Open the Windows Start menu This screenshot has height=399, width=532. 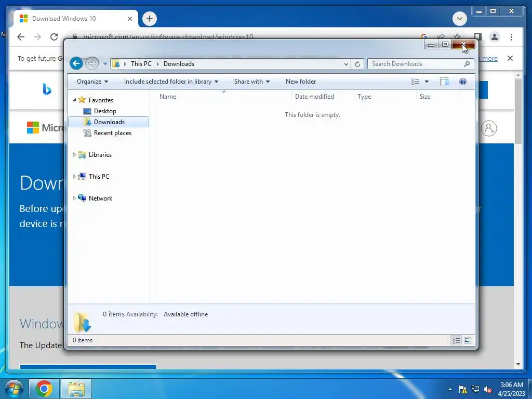[x=13, y=389]
